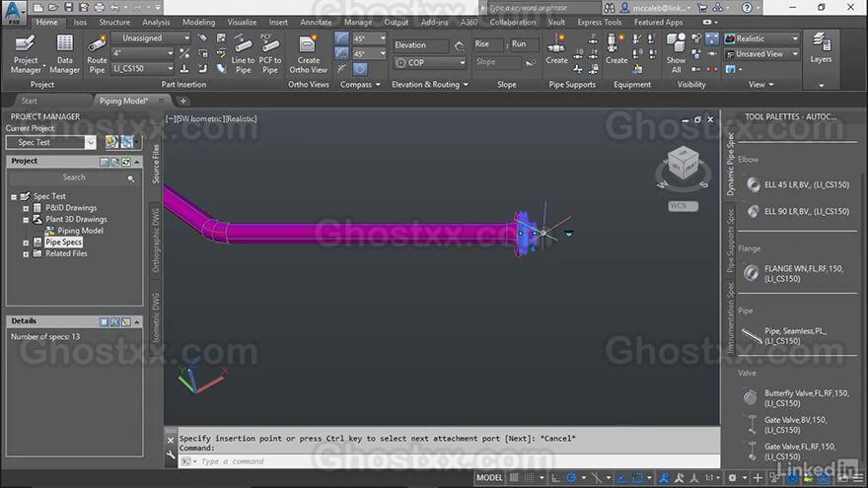Switch to the Isos ribbon tab
Screen dimensions: 868x488
coord(80,22)
